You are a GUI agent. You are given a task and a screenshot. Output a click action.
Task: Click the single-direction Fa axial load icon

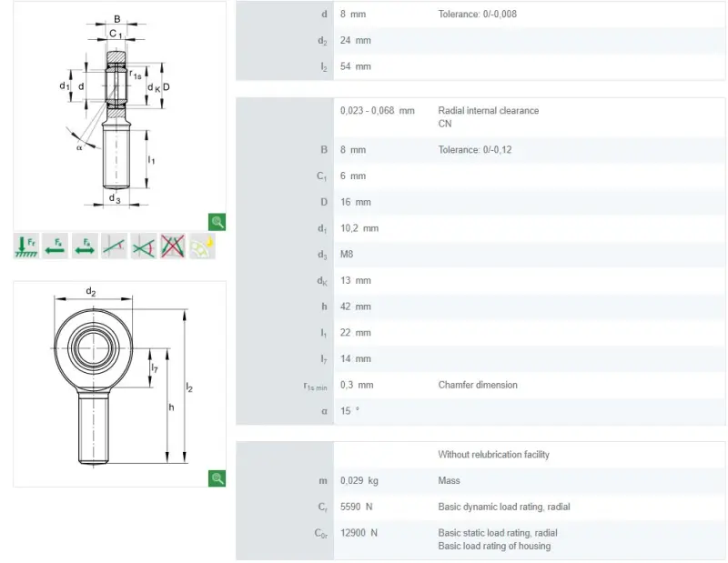click(56, 246)
